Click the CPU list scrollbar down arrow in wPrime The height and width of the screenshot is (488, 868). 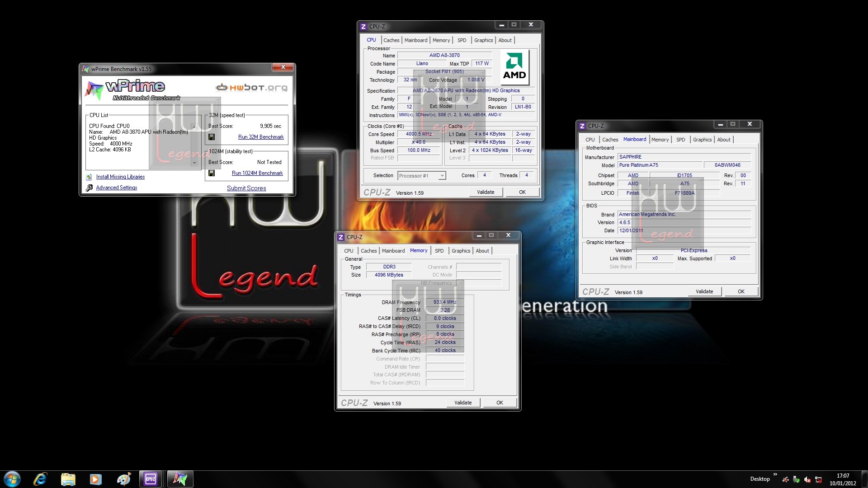tap(195, 163)
